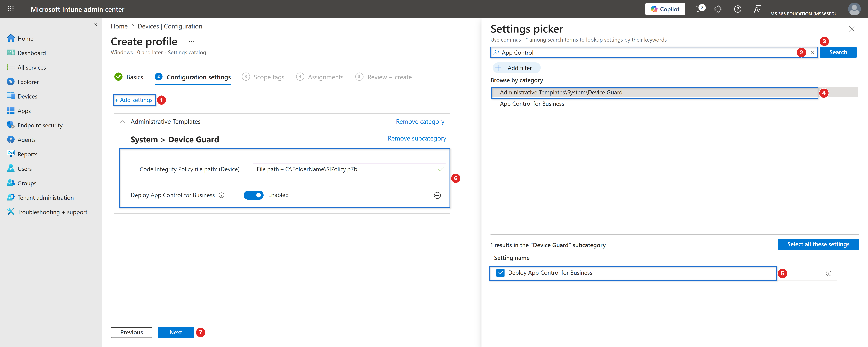Collapse the Administrative Templates category chevron
This screenshot has width=868, height=347.
[122, 122]
